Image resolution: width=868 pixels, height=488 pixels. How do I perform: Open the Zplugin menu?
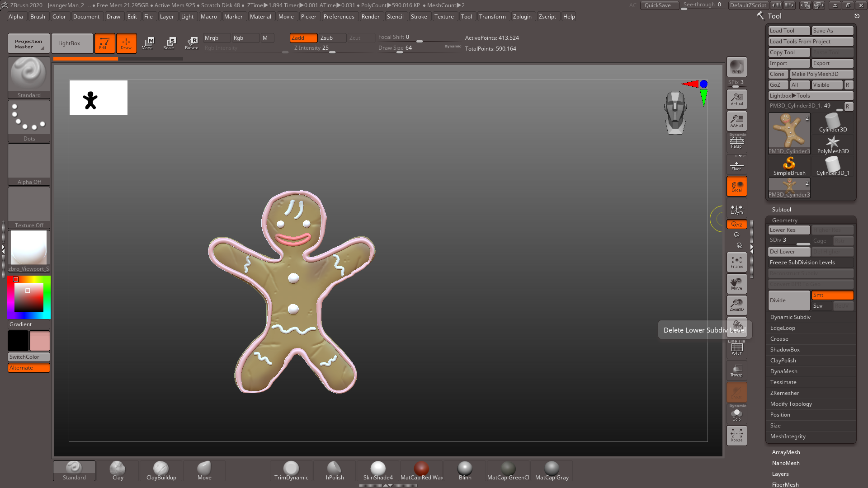[x=522, y=17]
